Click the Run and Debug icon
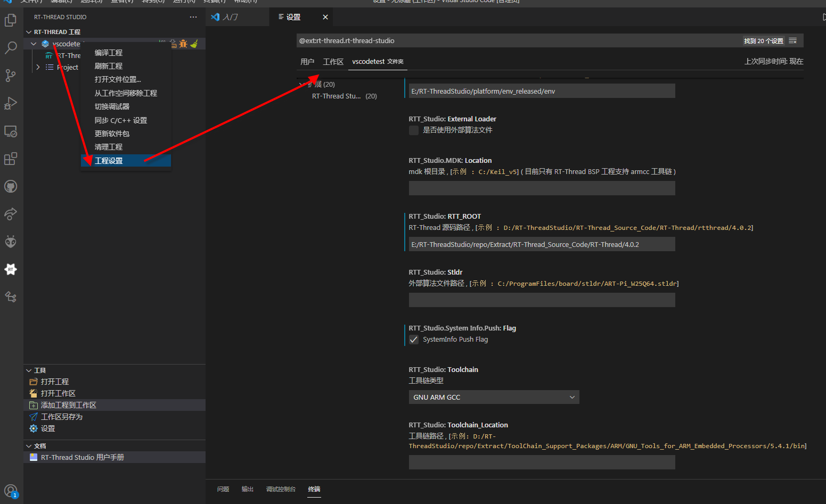Screen dimensions: 826x504 pos(11,103)
